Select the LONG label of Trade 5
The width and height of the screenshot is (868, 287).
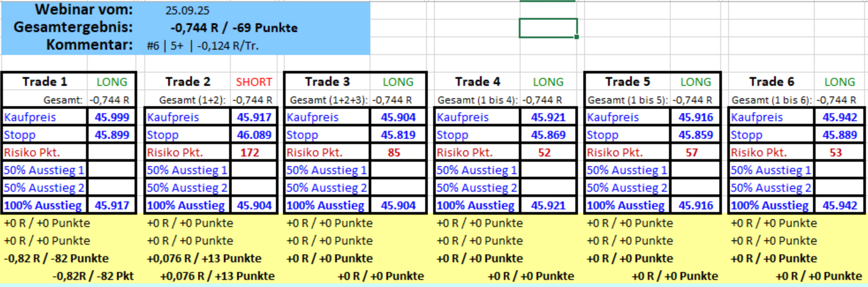[x=695, y=82]
